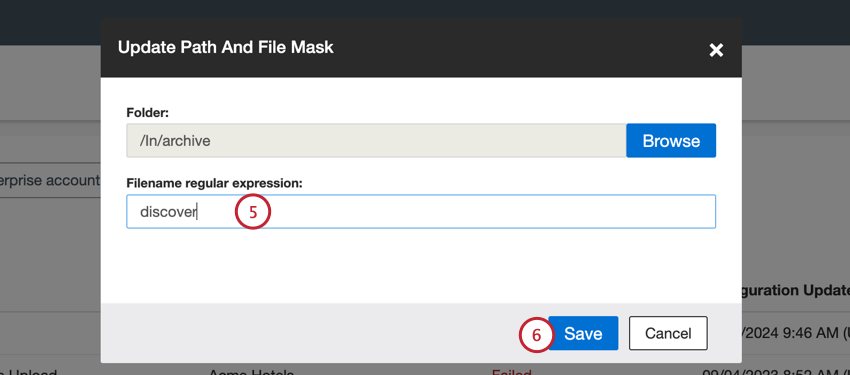Click the word discover in regex field

tap(168, 212)
